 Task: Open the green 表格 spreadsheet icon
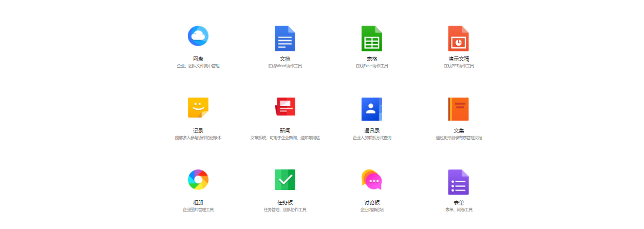coord(372,39)
